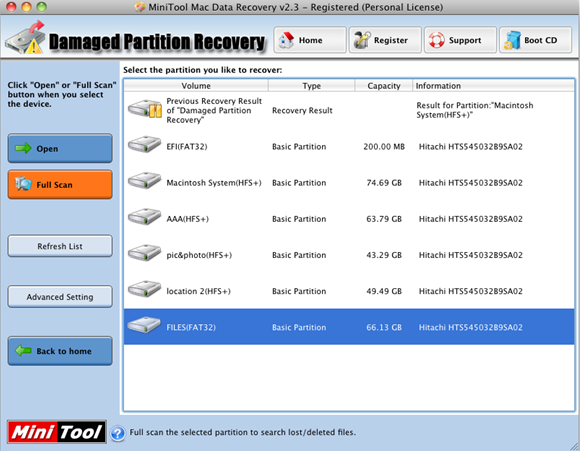The image size is (580, 451).
Task: Click the blue question mark help icon
Action: [118, 433]
